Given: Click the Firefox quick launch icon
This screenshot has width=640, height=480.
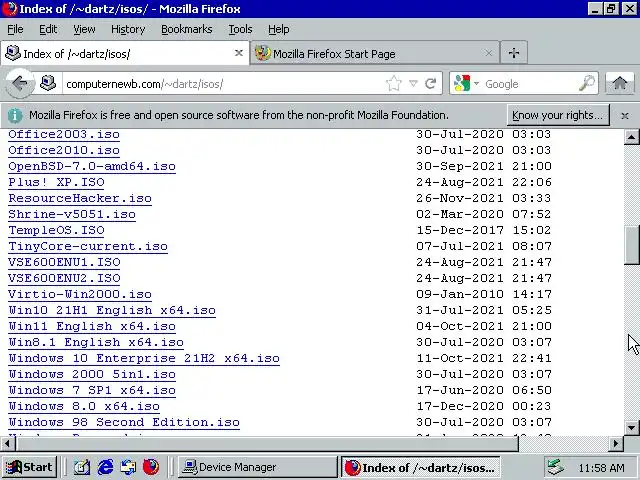Looking at the screenshot, I should (151, 467).
